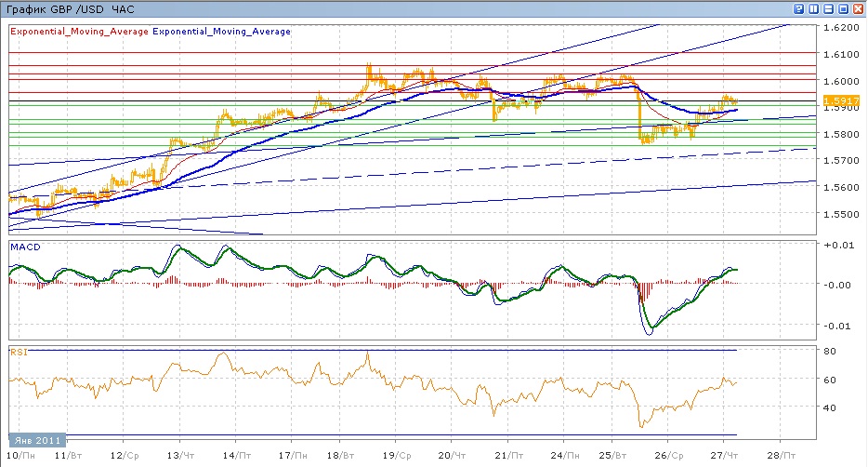Click the 17/Пн date label
The width and height of the screenshot is (868, 467).
(x=293, y=455)
